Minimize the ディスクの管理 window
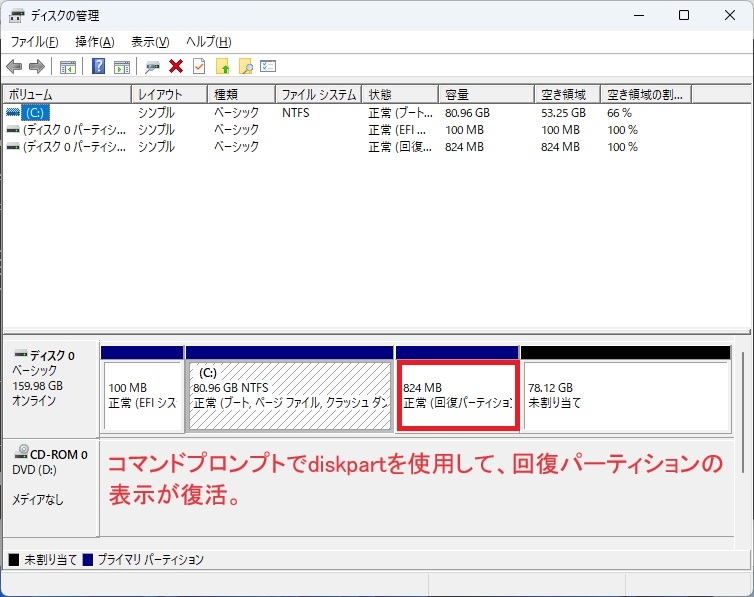754x597 pixels. [x=639, y=15]
